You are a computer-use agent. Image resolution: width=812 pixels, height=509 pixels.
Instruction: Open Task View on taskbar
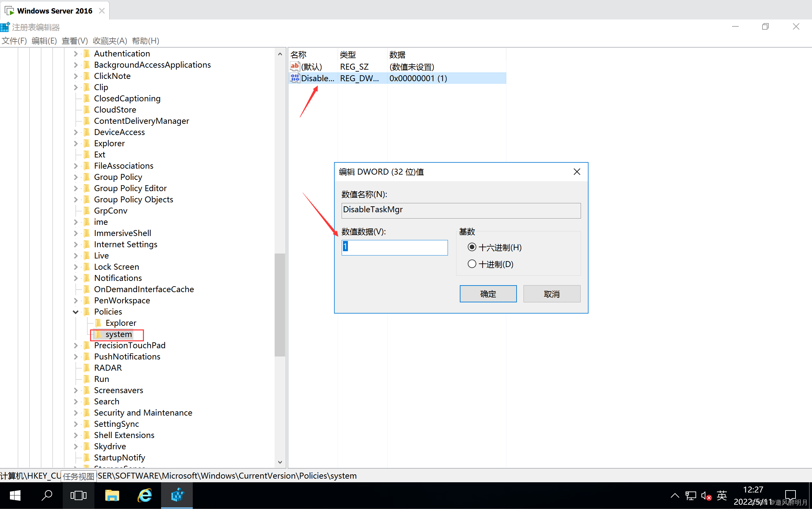click(x=79, y=495)
